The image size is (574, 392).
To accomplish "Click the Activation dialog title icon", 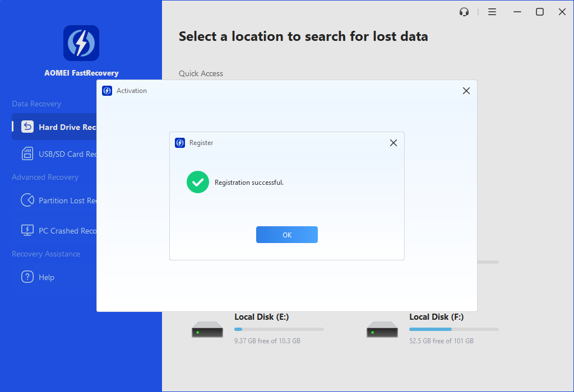I will [107, 91].
